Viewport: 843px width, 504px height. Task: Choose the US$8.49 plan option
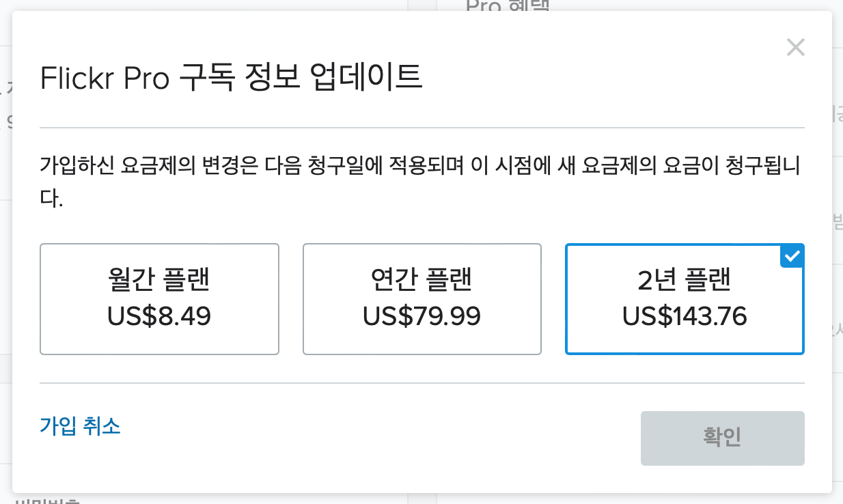click(x=159, y=299)
